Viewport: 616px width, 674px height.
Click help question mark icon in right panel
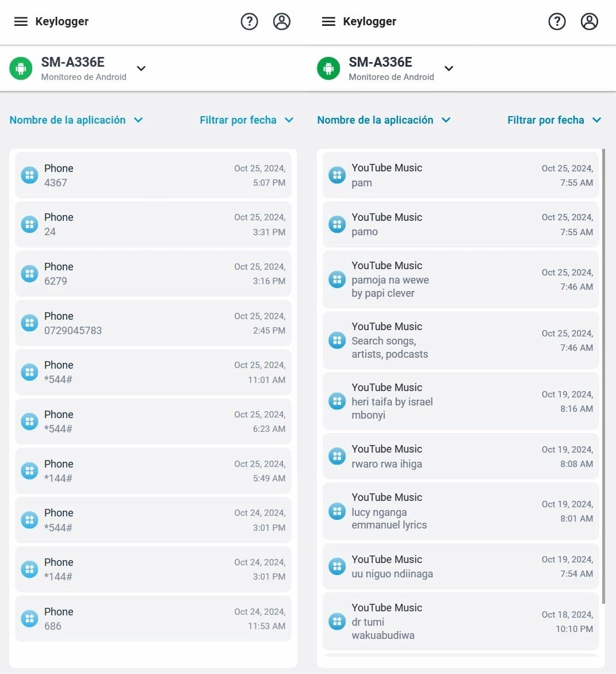[557, 21]
